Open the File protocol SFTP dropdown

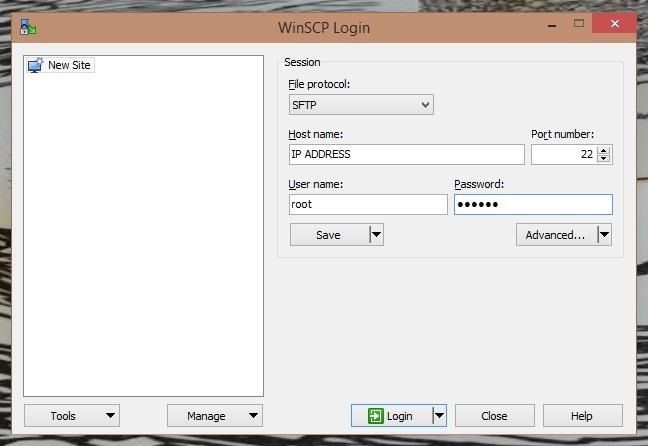[x=361, y=105]
